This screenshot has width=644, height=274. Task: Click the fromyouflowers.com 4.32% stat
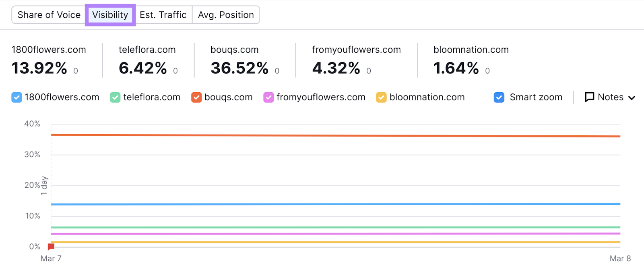point(336,68)
